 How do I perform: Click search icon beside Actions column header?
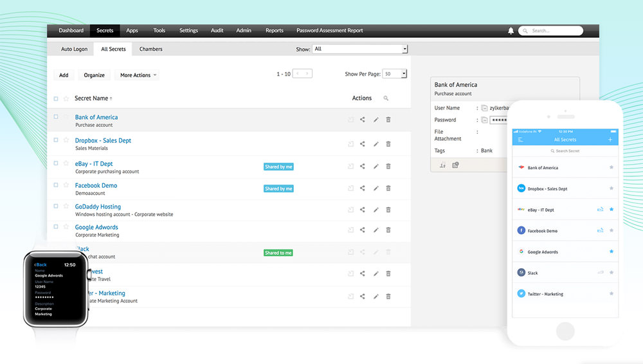pyautogui.click(x=386, y=98)
